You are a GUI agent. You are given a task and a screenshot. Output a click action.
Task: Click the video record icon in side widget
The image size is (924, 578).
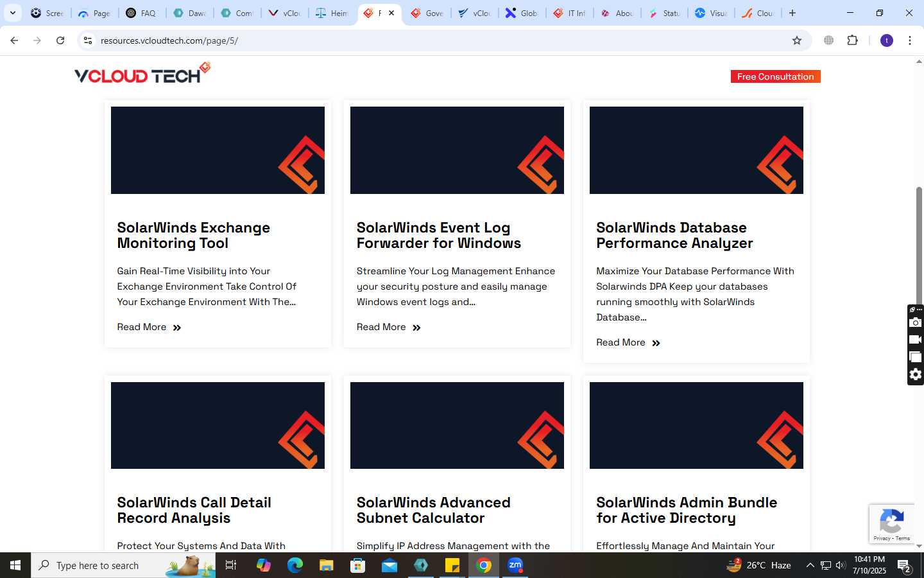[x=916, y=340]
